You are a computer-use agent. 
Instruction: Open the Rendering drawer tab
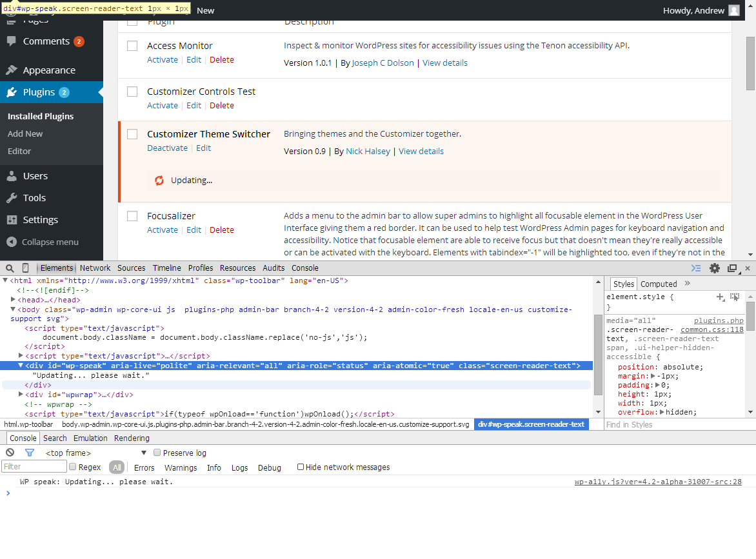pos(132,438)
